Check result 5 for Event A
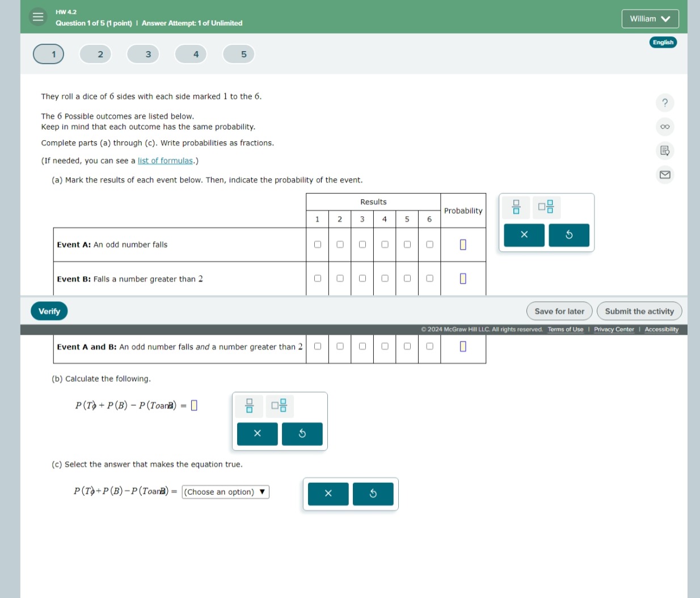Screen dimensions: 700x598 click(407, 245)
